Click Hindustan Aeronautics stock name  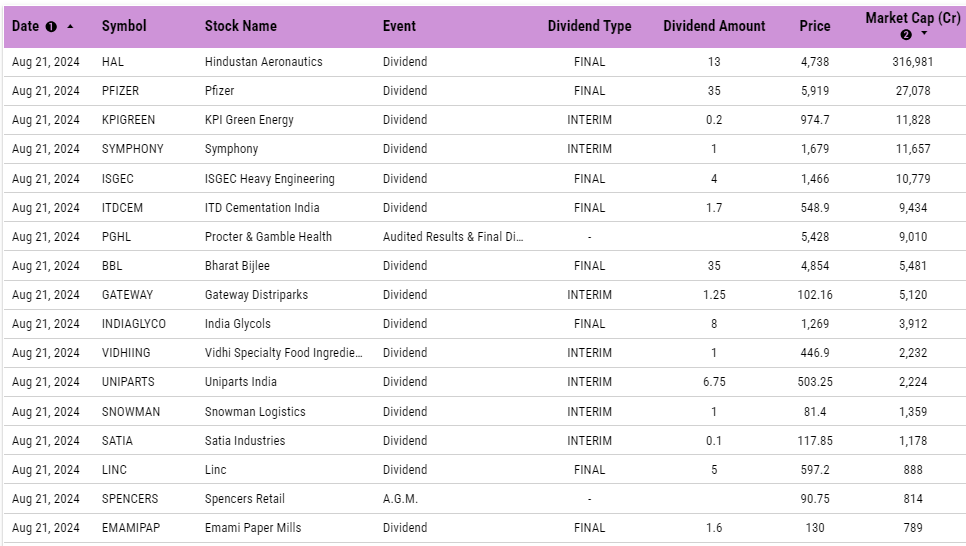264,62
